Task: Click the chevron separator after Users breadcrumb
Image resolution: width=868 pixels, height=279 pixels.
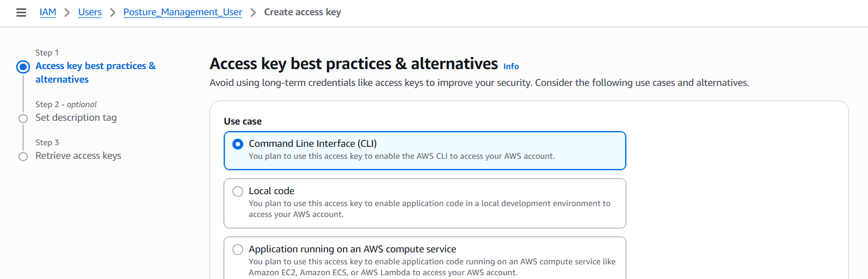Action: click(113, 13)
